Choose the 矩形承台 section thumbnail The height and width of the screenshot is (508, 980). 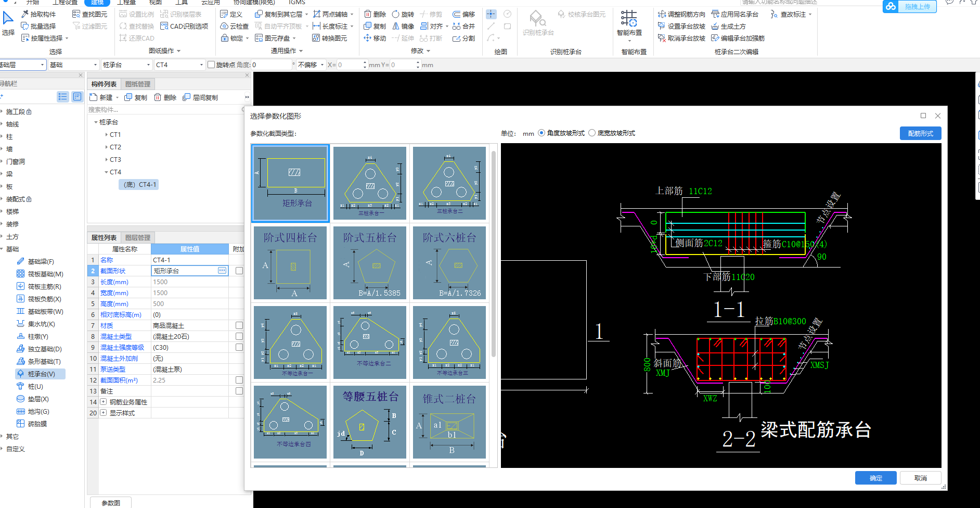290,183
